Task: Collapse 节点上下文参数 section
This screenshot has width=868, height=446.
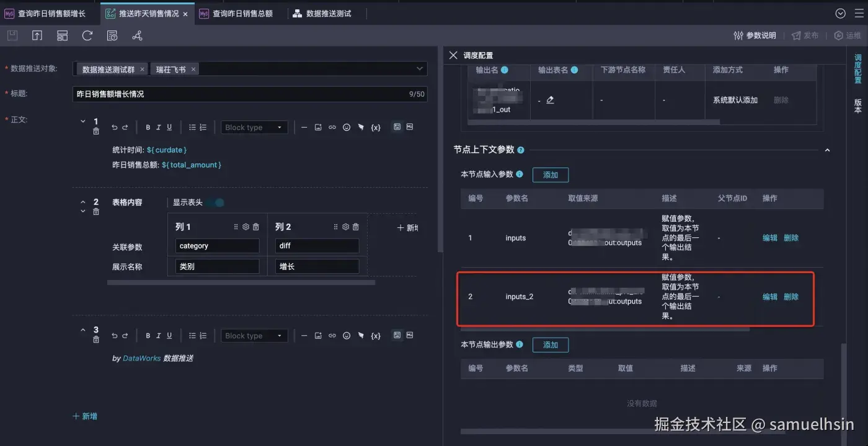Action: click(826, 150)
